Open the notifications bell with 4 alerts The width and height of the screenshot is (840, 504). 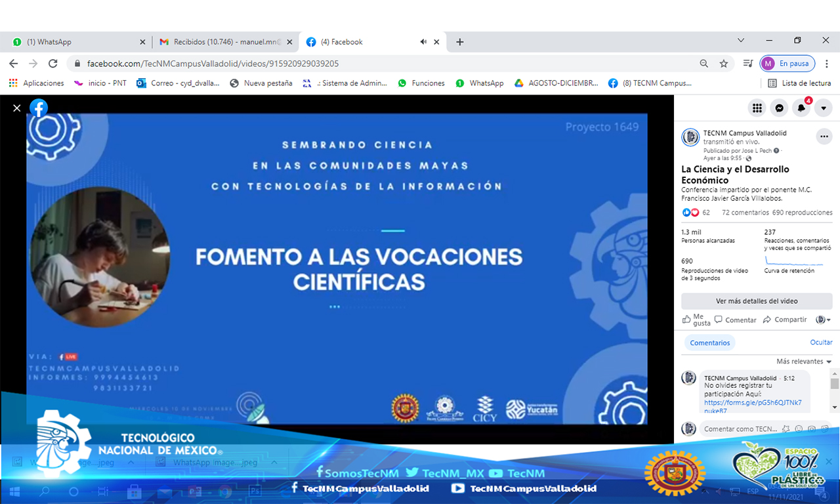point(801,108)
